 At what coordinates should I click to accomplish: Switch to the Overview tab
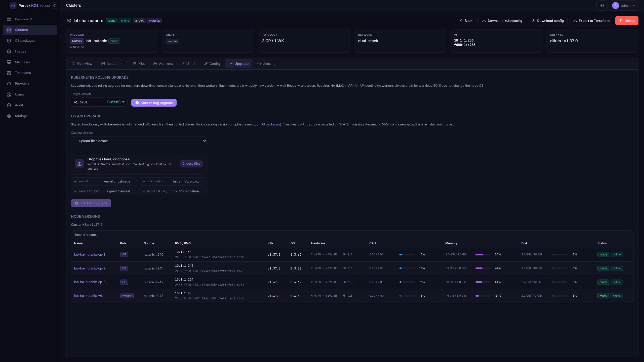click(82, 64)
